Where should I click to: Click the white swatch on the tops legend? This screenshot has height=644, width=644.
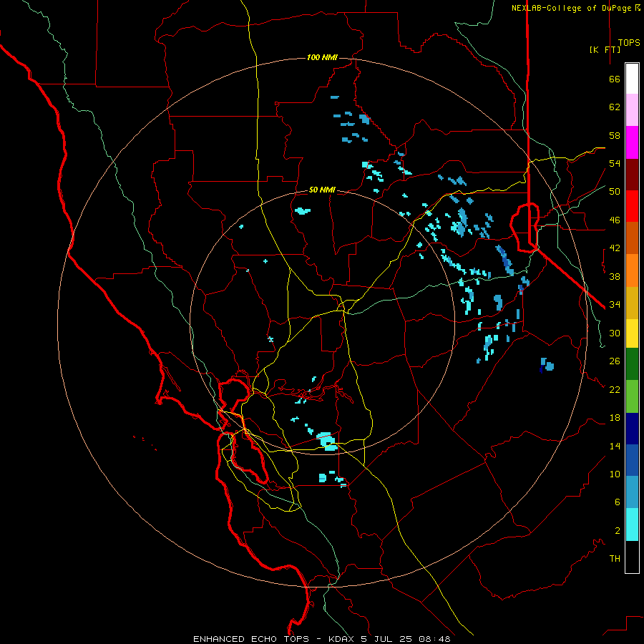(x=632, y=79)
